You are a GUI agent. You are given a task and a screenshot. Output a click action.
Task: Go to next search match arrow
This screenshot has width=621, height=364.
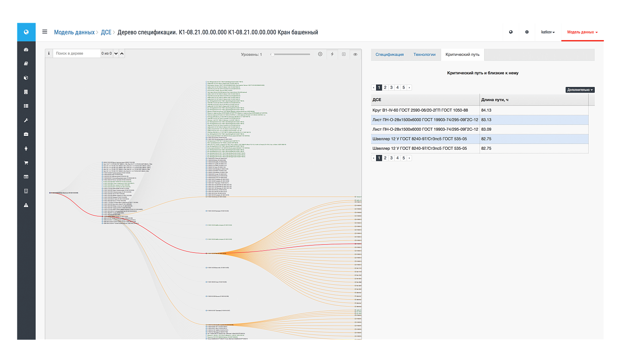(116, 53)
